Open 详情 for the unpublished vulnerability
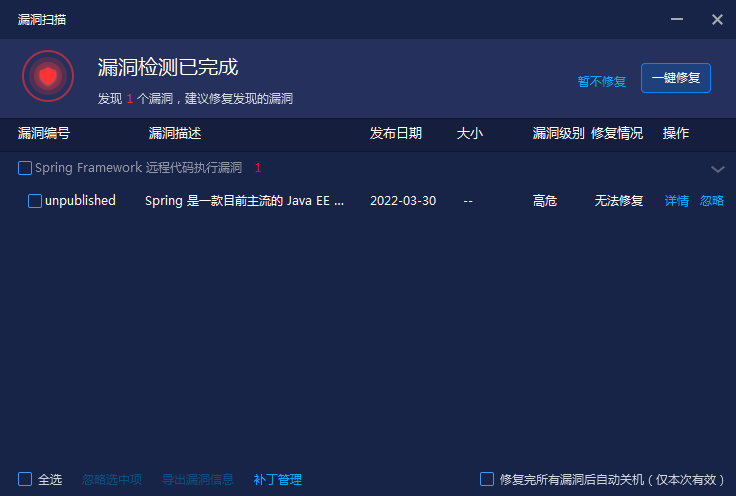Viewport: 736px width, 496px height. 676,201
